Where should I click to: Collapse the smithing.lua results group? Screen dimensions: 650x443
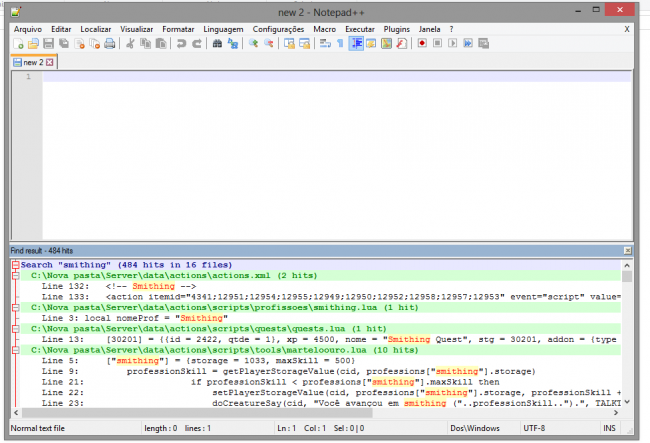16,307
